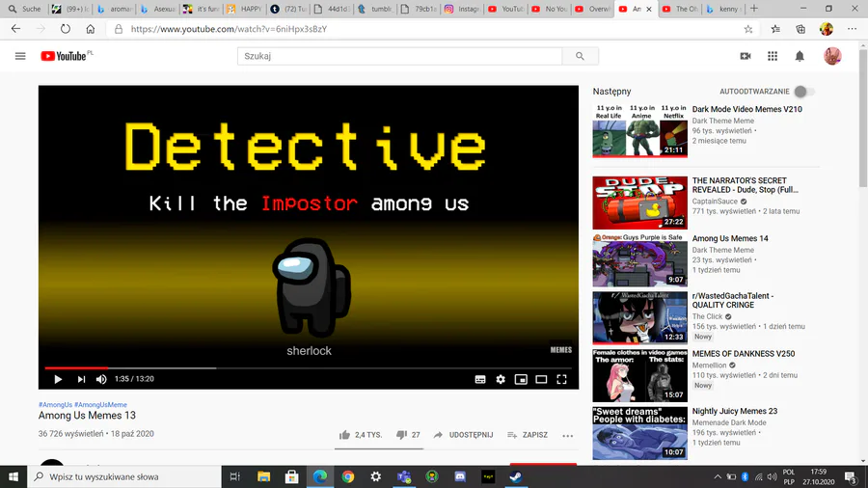Switch to the Instagram tab

(x=462, y=9)
